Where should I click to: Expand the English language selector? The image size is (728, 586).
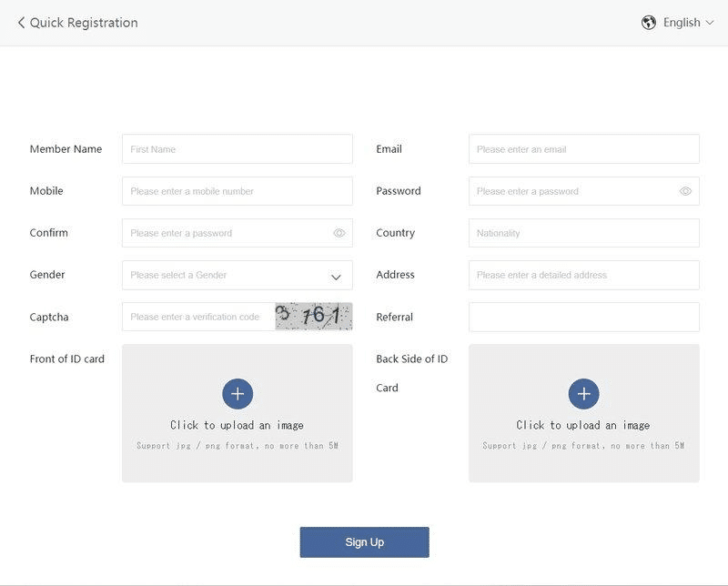(689, 23)
